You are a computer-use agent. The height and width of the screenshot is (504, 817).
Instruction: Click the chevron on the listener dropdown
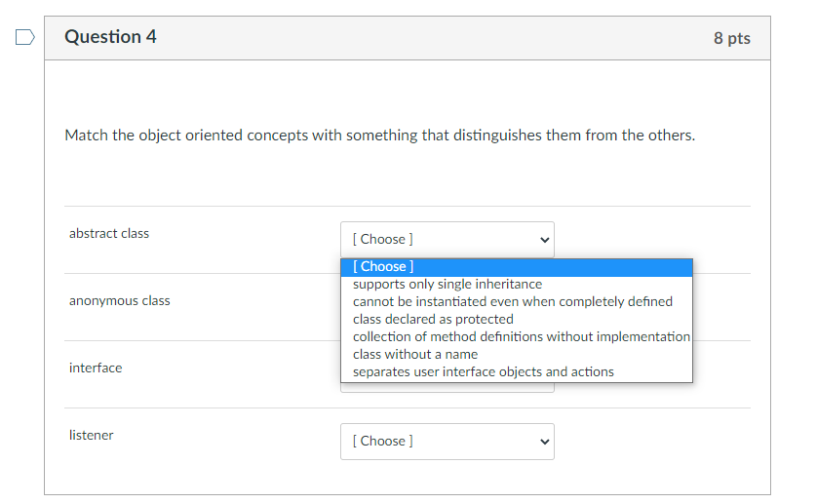544,442
